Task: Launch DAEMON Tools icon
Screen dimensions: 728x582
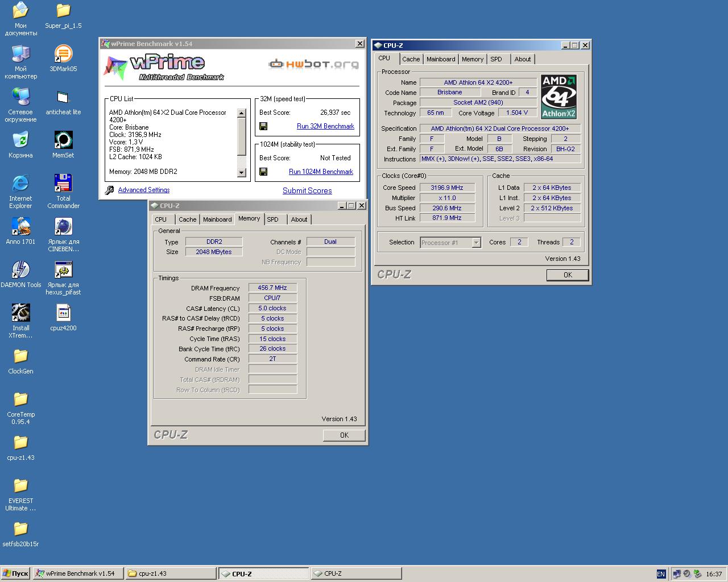Action: (20, 275)
